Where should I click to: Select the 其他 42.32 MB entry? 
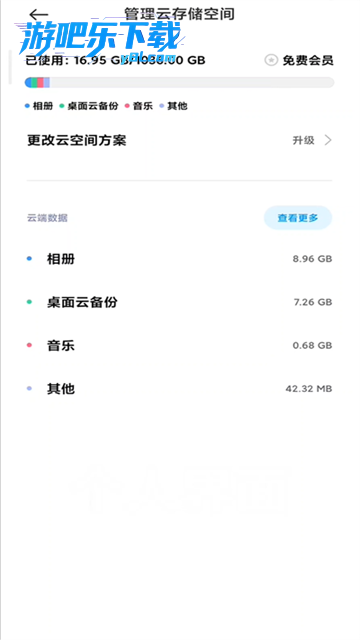tap(180, 389)
